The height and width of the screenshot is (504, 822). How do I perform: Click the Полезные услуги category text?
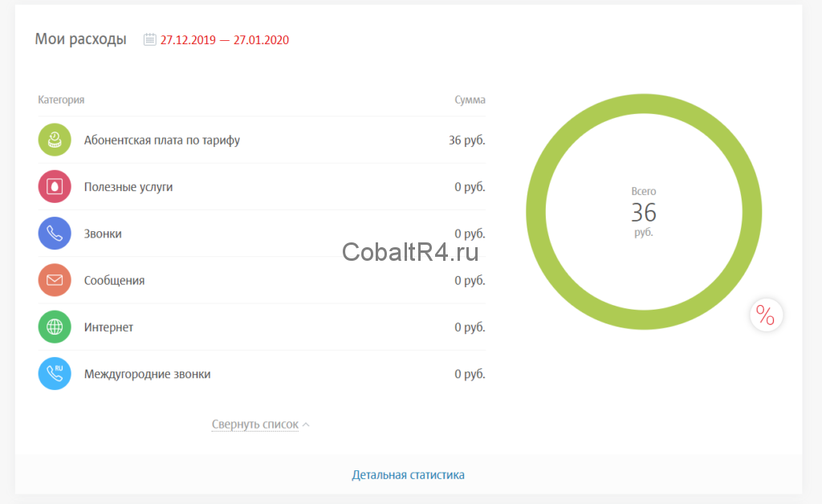pyautogui.click(x=128, y=187)
